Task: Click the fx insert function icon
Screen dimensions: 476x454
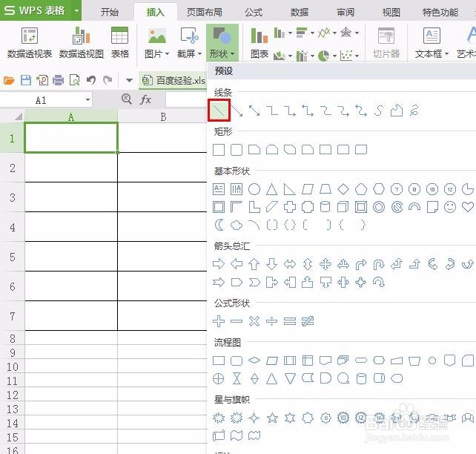Action: click(x=145, y=99)
